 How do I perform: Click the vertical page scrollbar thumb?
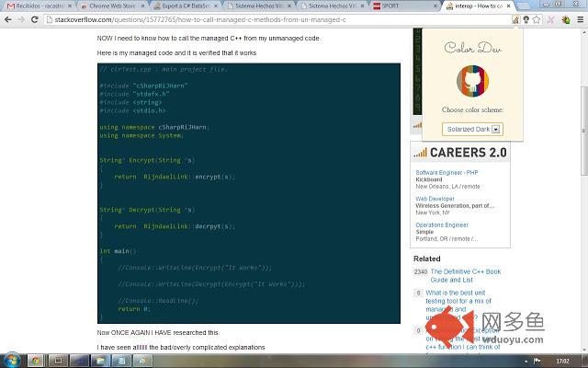click(x=584, y=131)
